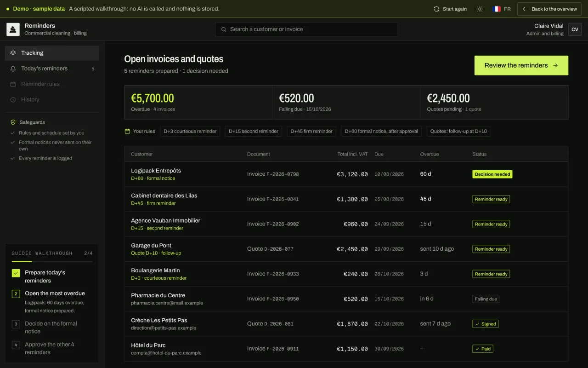Click the €5,700.00 Overdue summary card
This screenshot has width=588, height=368.
[x=198, y=102]
